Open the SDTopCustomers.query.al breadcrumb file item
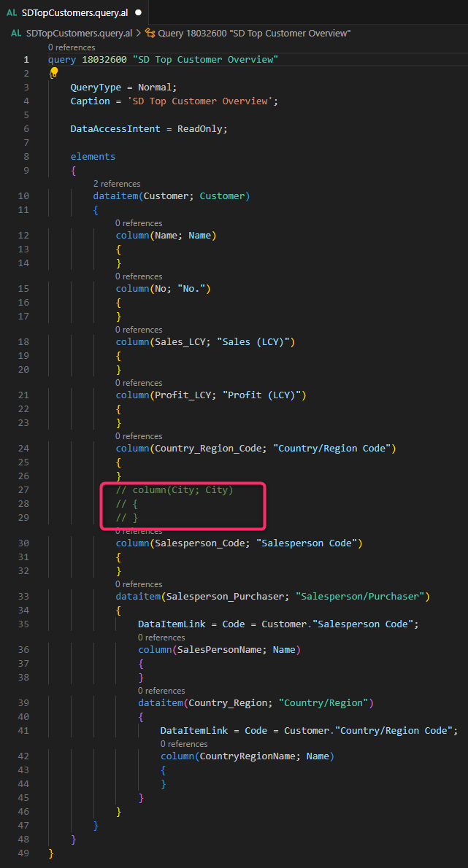 tap(79, 33)
